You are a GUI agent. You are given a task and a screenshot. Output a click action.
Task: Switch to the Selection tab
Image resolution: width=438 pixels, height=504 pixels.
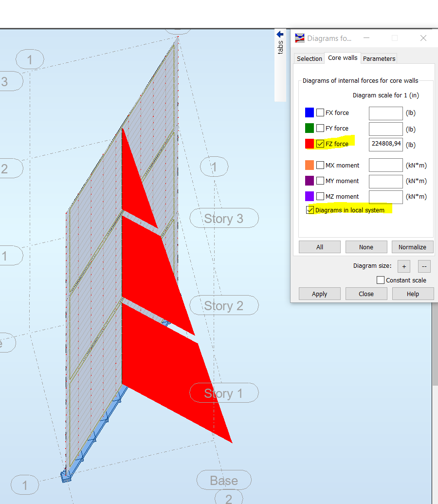(x=309, y=58)
